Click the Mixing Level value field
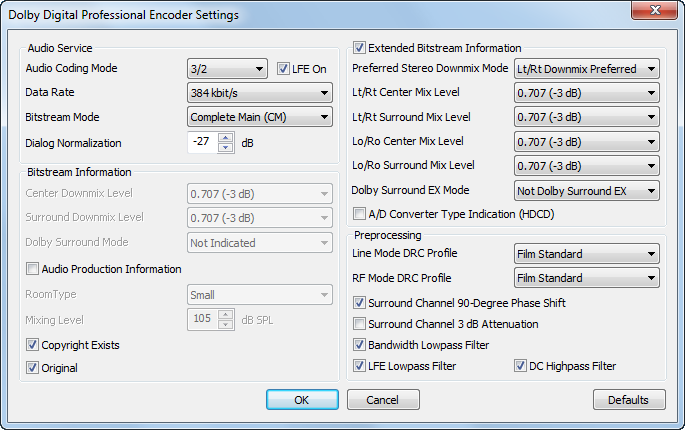 click(202, 319)
